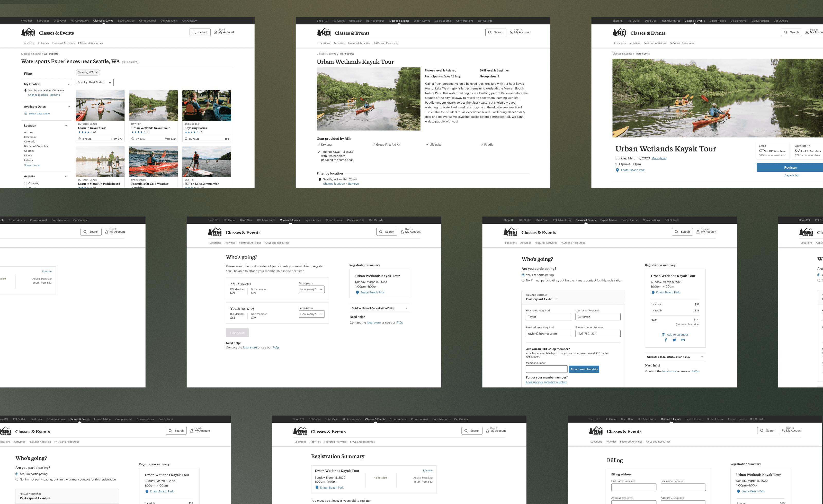Click the map pin icon beside Enatai Beach Park on the Register page
The width and height of the screenshot is (823, 504).
(617, 170)
